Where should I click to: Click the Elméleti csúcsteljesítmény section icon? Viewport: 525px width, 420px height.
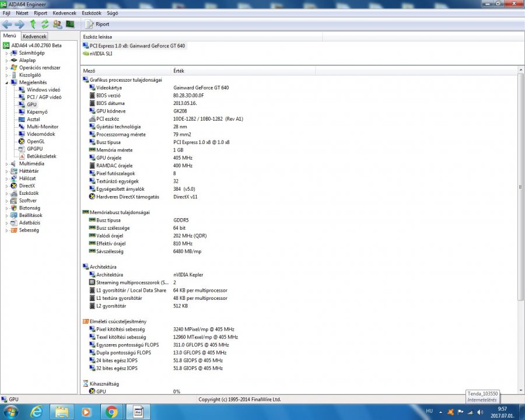(x=85, y=321)
